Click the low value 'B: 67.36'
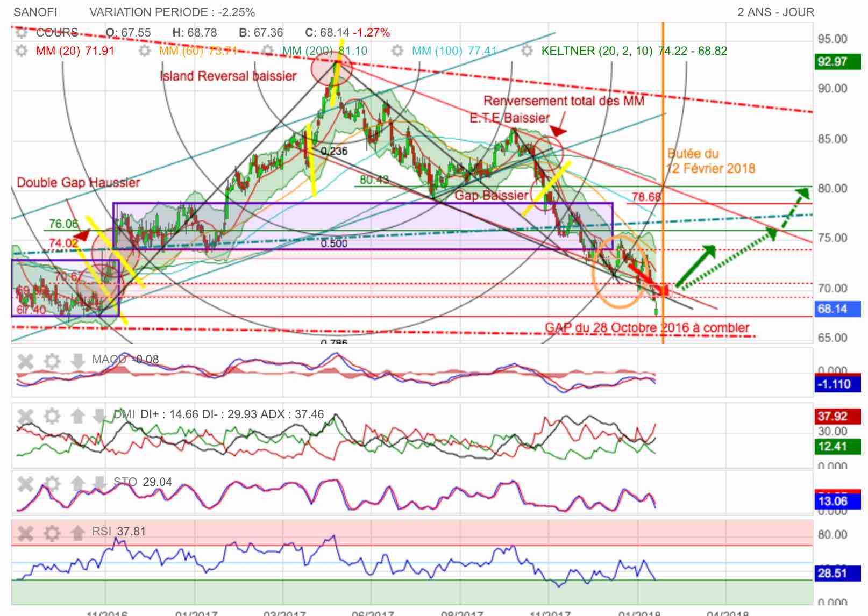 click(x=261, y=32)
